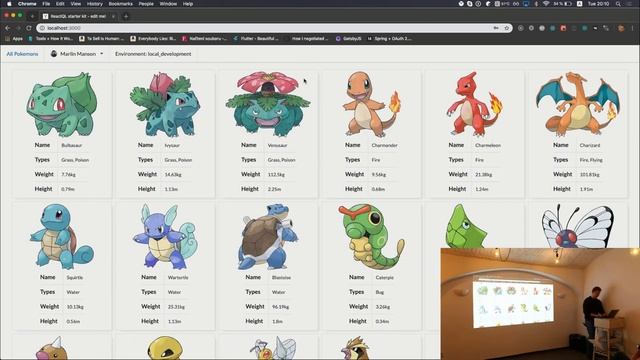
Task: Open a new tab with the plus button
Action: [x=126, y=16]
